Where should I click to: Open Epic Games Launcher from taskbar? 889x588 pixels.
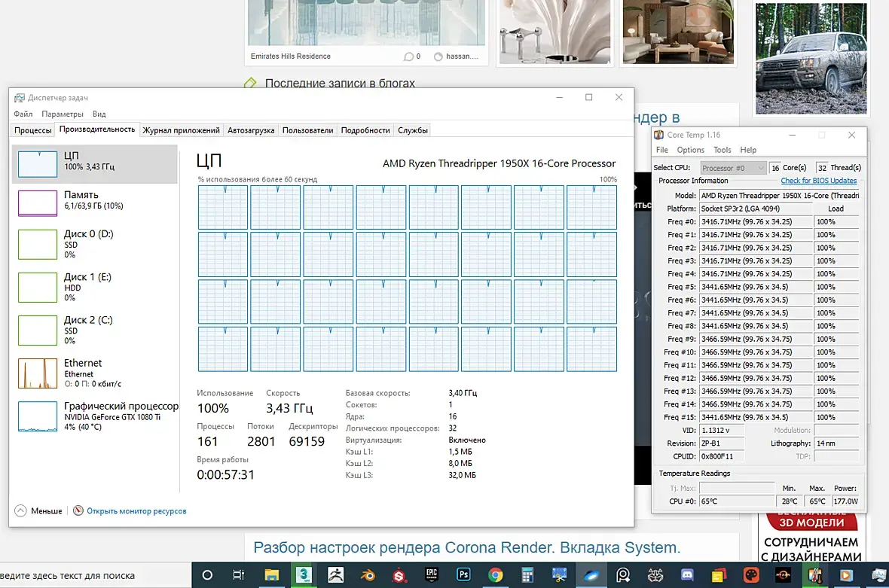click(x=432, y=575)
